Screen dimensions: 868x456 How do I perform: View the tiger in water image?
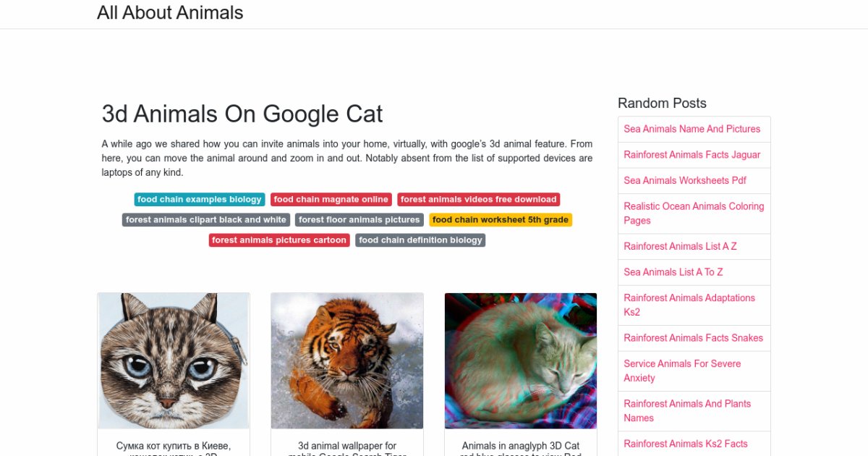[347, 360]
